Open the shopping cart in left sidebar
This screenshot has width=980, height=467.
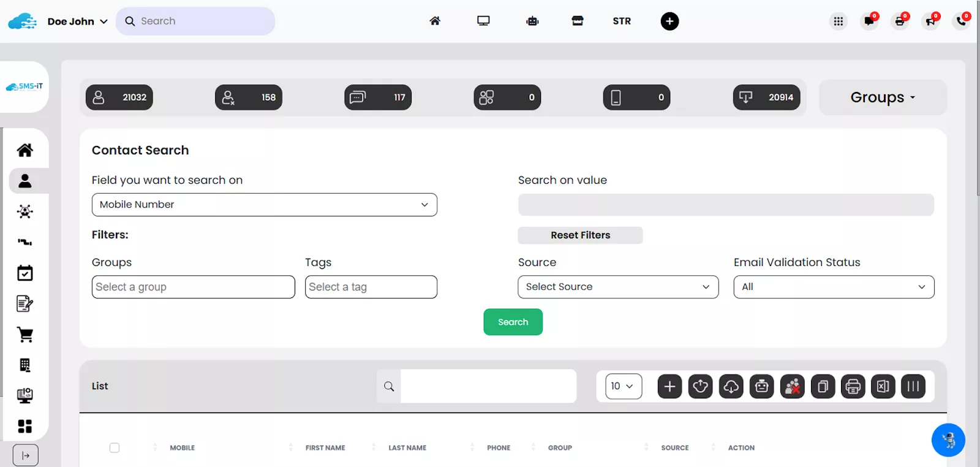[25, 335]
